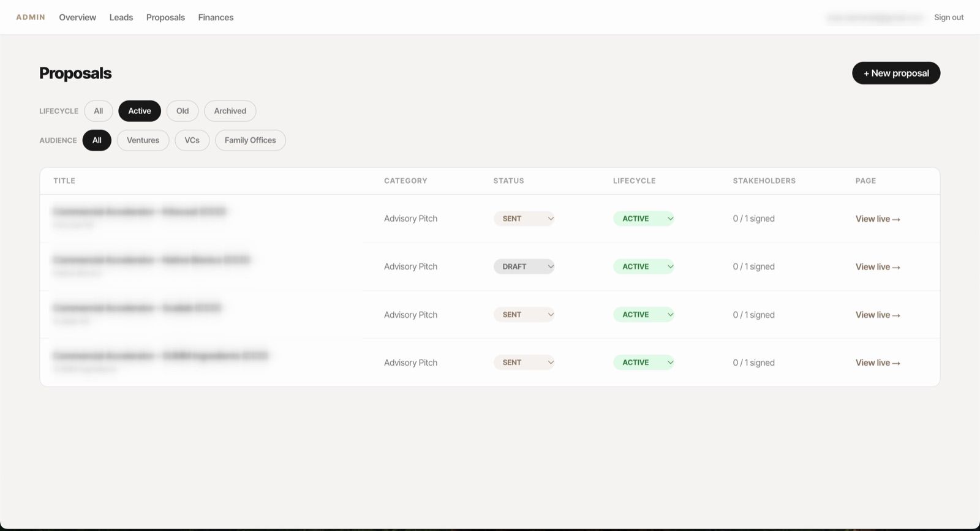The image size is (980, 531).
Task: Click the Proposals page heading
Action: (75, 73)
